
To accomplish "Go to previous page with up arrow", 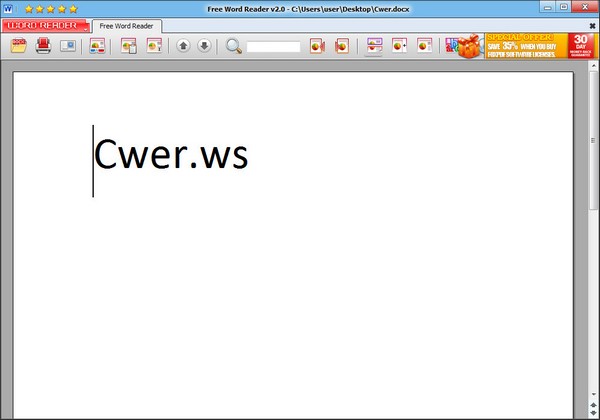I will click(x=183, y=46).
